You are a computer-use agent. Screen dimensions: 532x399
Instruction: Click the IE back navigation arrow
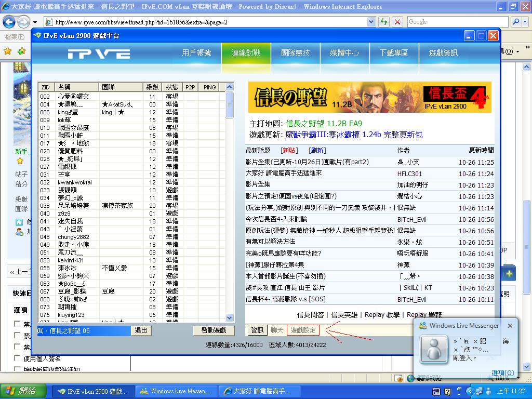pos(9,22)
